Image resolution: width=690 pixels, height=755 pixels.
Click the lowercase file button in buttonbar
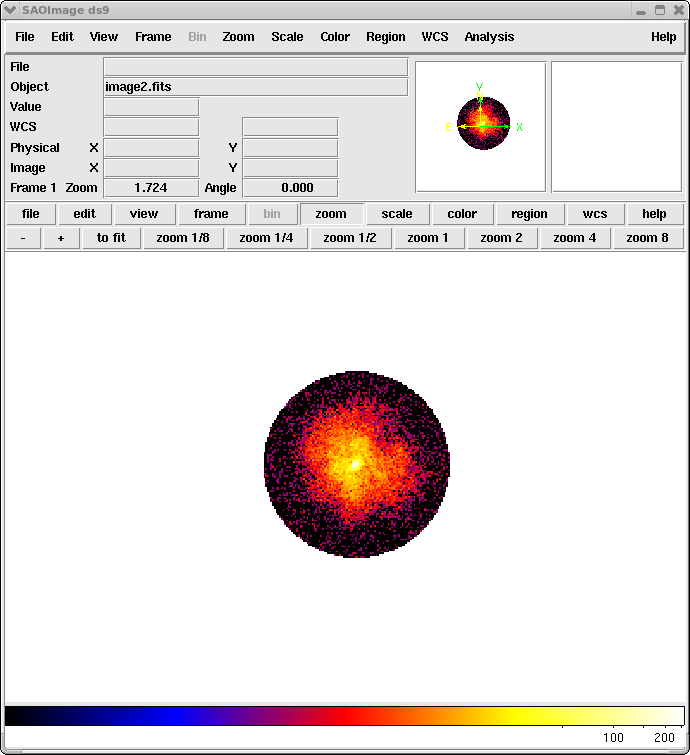point(31,214)
